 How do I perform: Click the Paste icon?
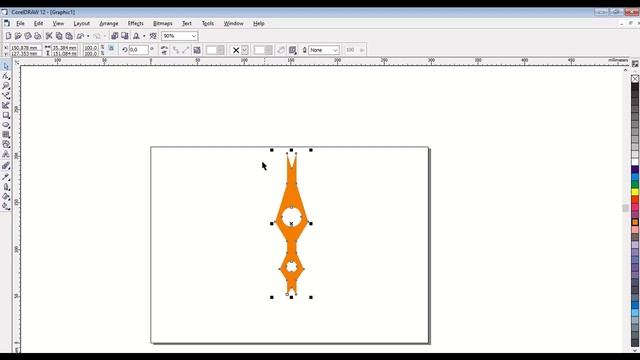coord(69,36)
